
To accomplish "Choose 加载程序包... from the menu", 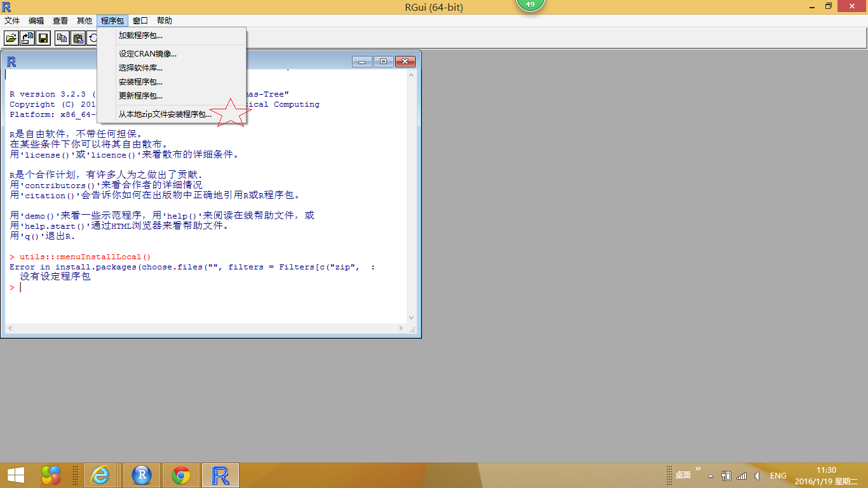I will coord(172,36).
